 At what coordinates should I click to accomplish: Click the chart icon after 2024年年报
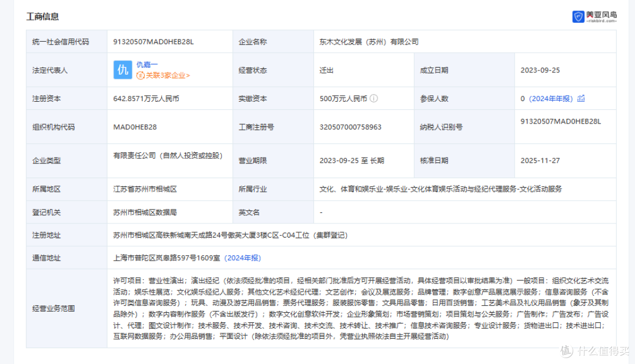tap(581, 98)
